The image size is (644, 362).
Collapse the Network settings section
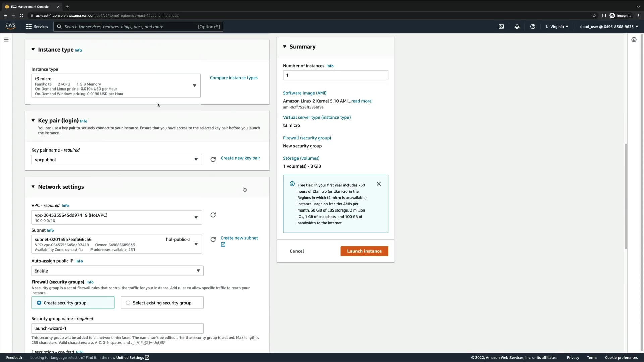coord(33,187)
